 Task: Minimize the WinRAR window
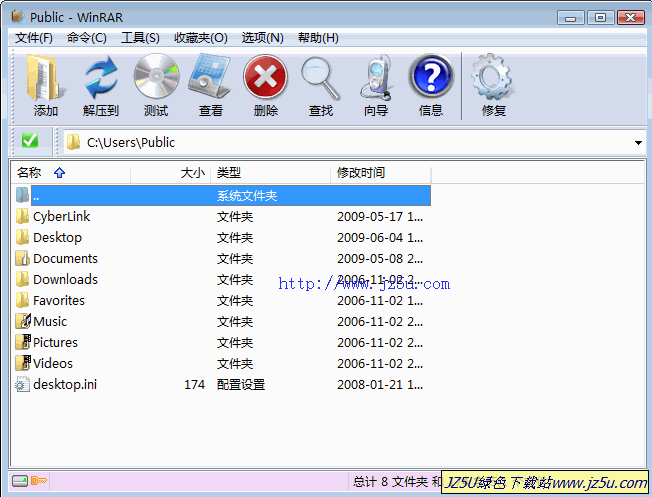pos(570,18)
